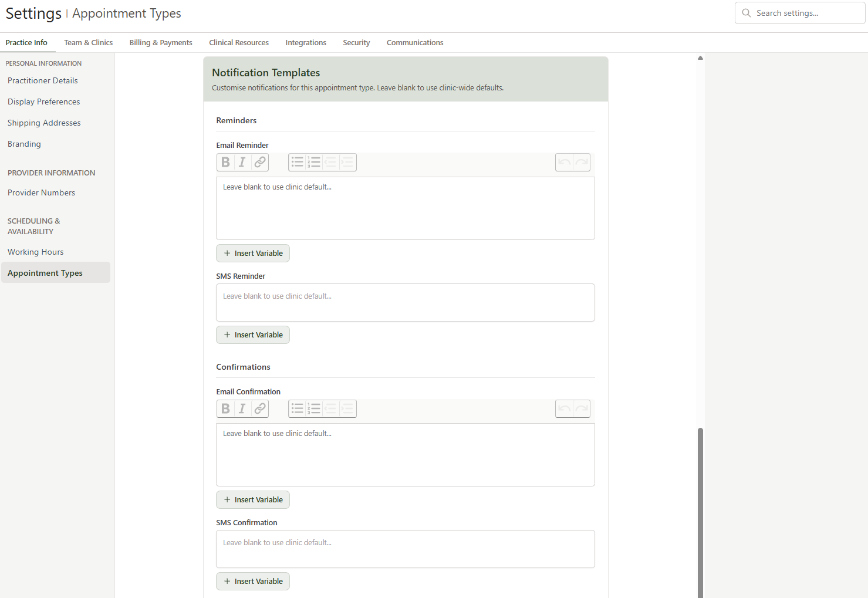Image resolution: width=868 pixels, height=598 pixels.
Task: Open Insert Variable under Email Confirmation
Action: pos(252,499)
